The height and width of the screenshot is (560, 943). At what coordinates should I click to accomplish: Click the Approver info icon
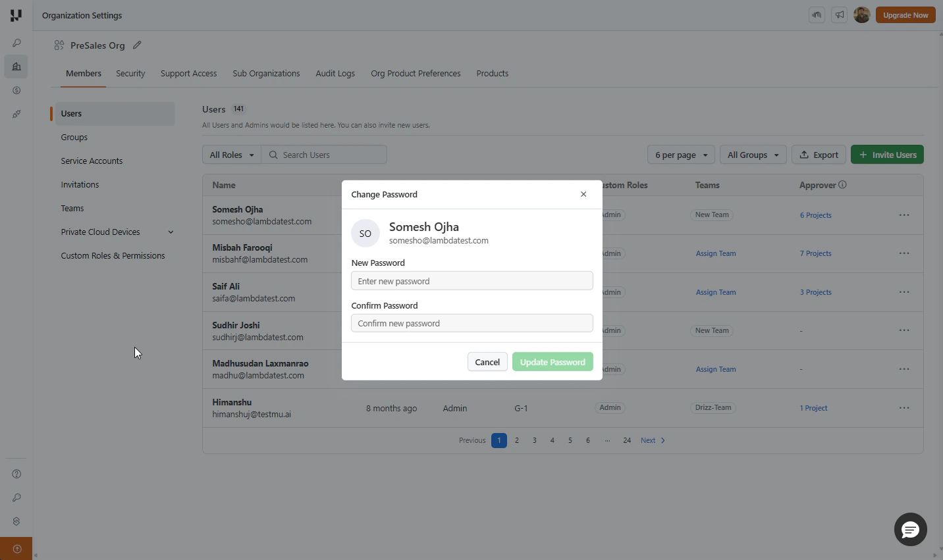tap(843, 185)
